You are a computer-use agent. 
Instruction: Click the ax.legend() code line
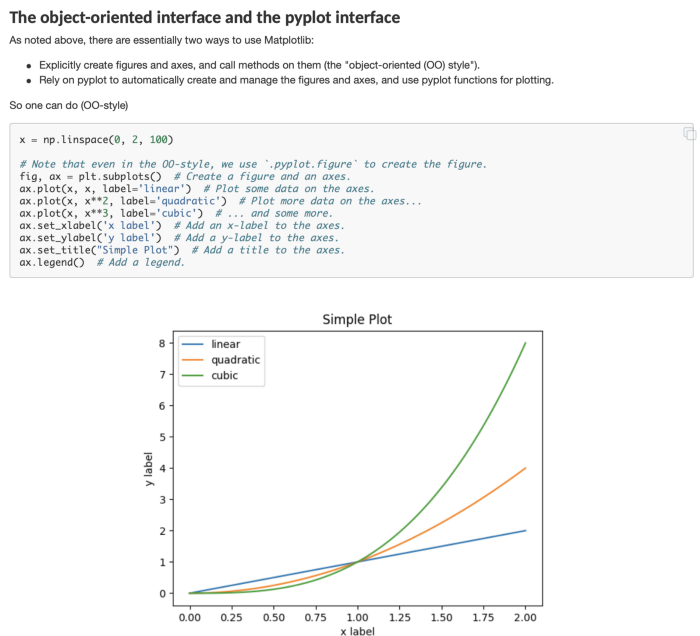click(52, 262)
